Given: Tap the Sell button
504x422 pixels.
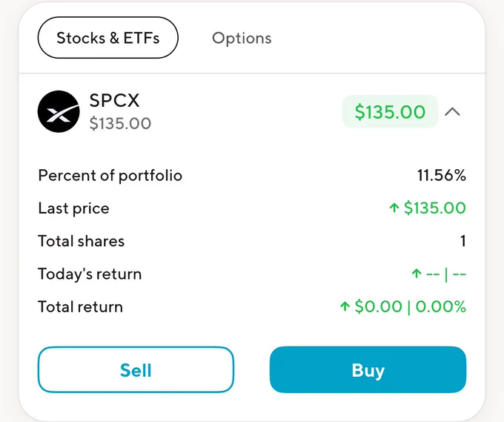Looking at the screenshot, I should click(136, 369).
